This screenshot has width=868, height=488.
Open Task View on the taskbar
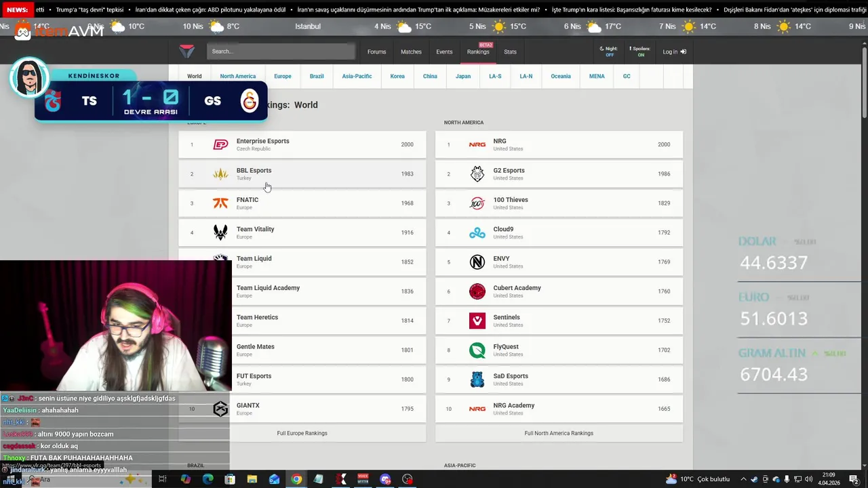(163, 479)
